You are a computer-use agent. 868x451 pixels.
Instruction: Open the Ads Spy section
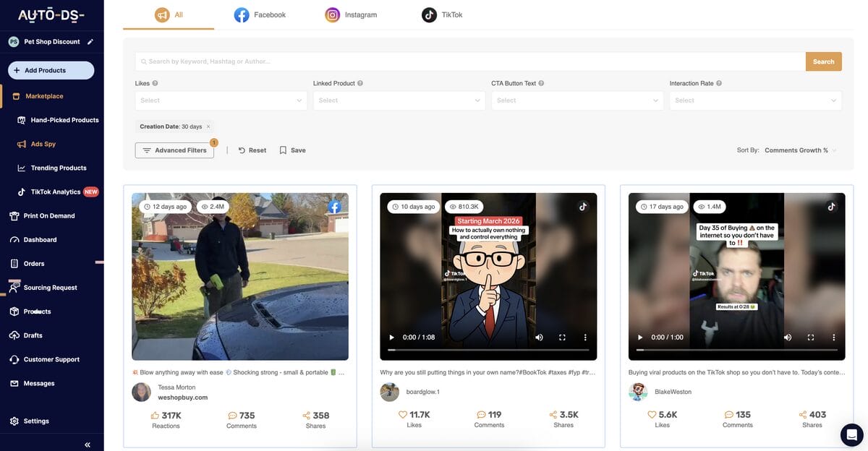[42, 142]
